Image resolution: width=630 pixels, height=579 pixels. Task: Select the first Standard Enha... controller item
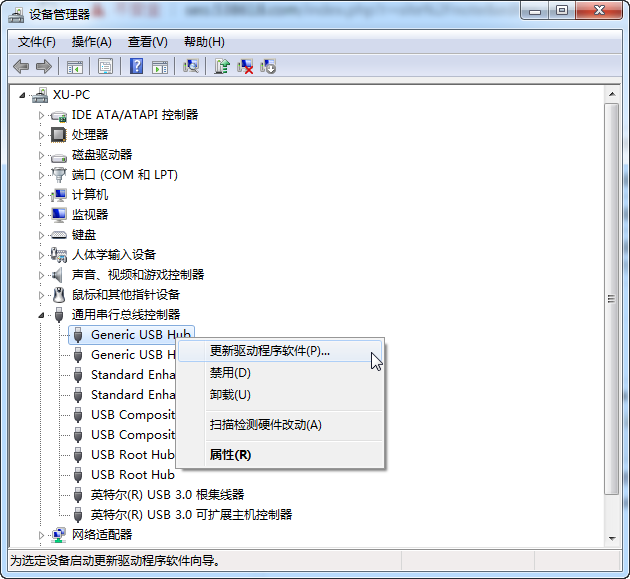point(133,375)
